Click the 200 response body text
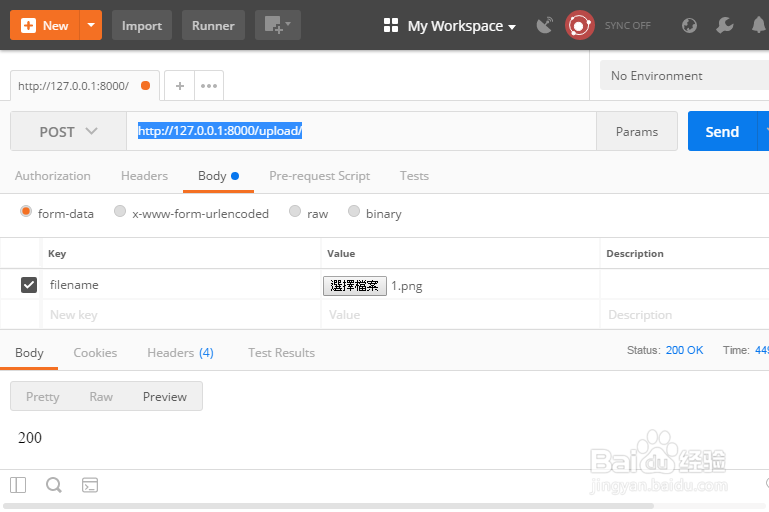Image resolution: width=769 pixels, height=512 pixels. pyautogui.click(x=30, y=437)
